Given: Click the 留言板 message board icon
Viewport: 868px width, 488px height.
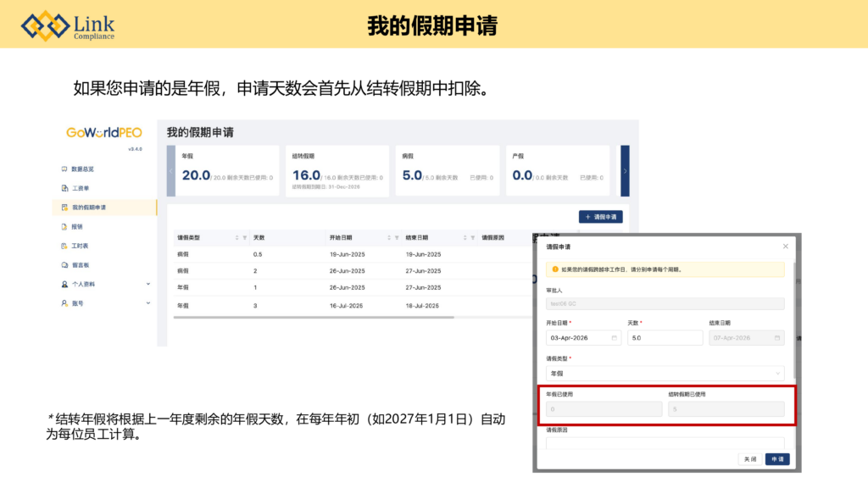Looking at the screenshot, I should click(64, 265).
